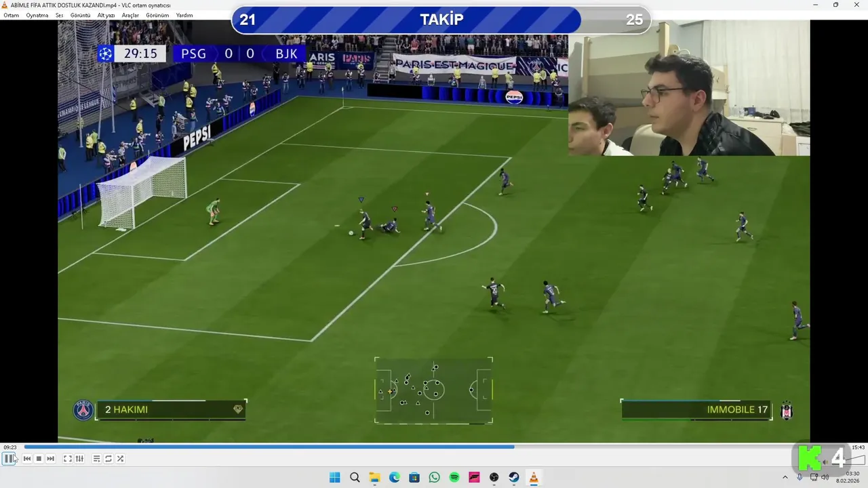Open the Oynatma menu
Image resolution: width=868 pixels, height=488 pixels.
[37, 15]
